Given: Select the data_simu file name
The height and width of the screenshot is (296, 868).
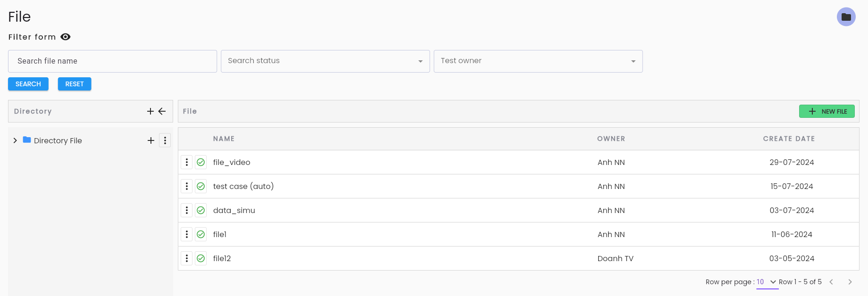Looking at the screenshot, I should [x=234, y=210].
